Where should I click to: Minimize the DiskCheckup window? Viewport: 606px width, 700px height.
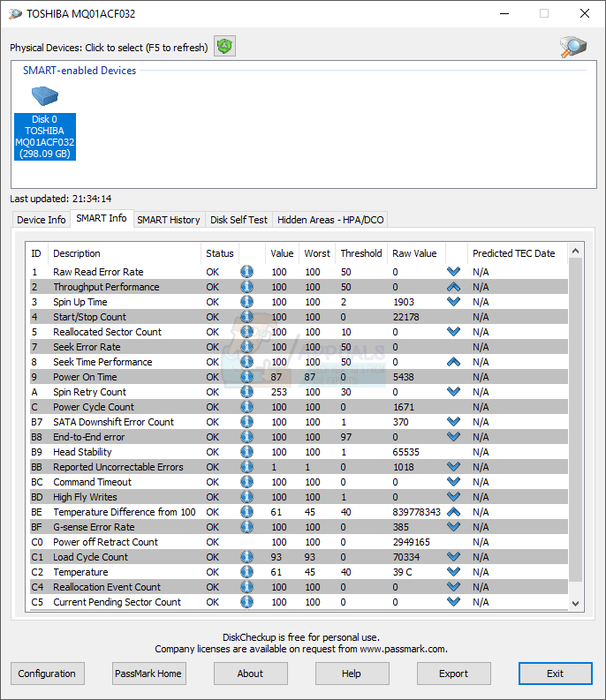pyautogui.click(x=504, y=13)
